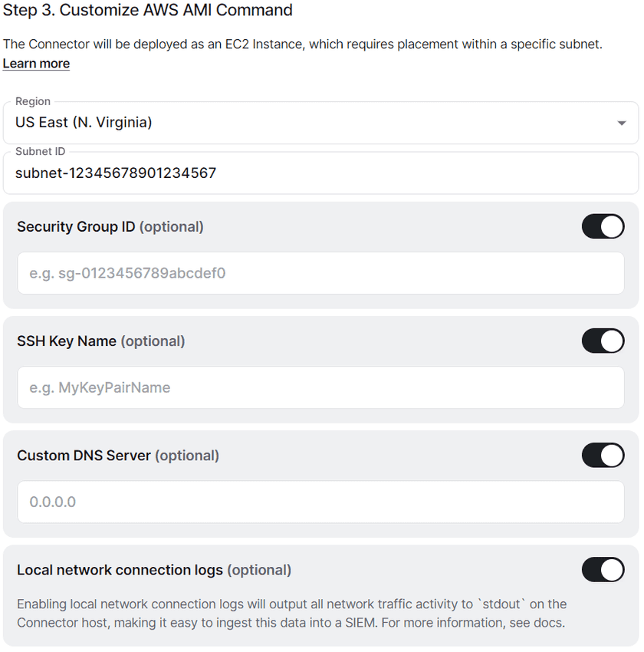This screenshot has height=652, width=644.
Task: Click the Region dropdown chevron arrow
Action: coord(622,122)
